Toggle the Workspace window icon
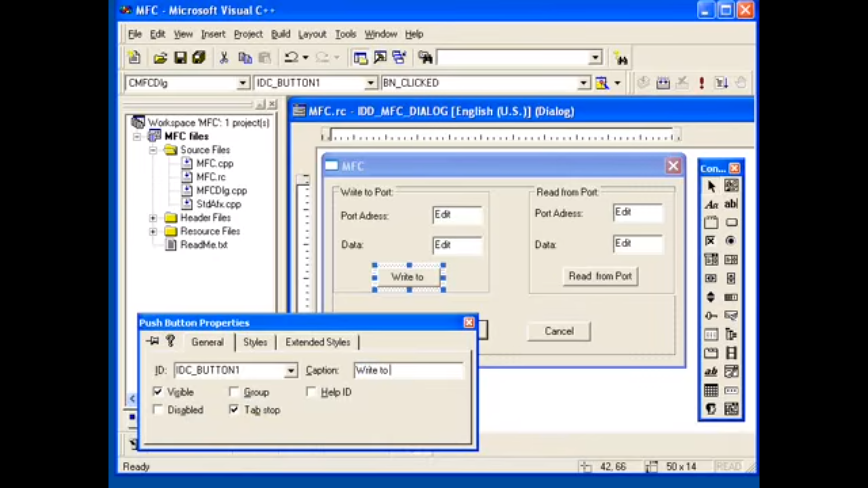868x488 pixels. coord(360,58)
